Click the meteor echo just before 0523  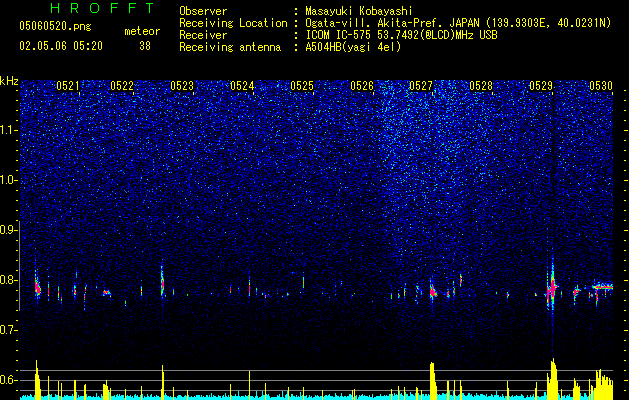click(x=162, y=282)
